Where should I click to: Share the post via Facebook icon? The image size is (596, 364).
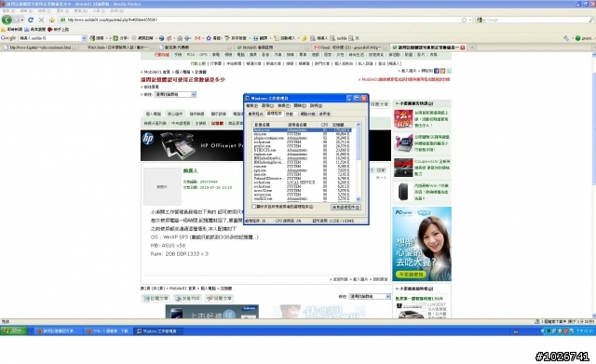(x=437, y=71)
